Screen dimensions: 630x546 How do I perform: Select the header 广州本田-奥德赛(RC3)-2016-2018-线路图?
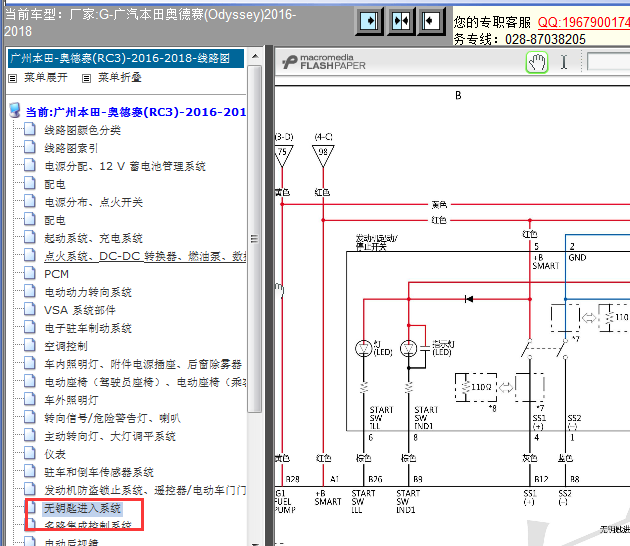[x=125, y=58]
